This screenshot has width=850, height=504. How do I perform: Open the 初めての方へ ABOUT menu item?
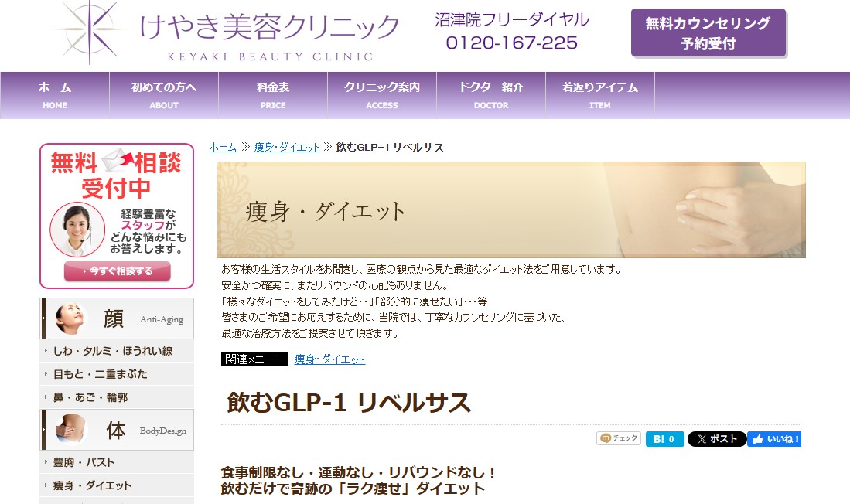[164, 95]
